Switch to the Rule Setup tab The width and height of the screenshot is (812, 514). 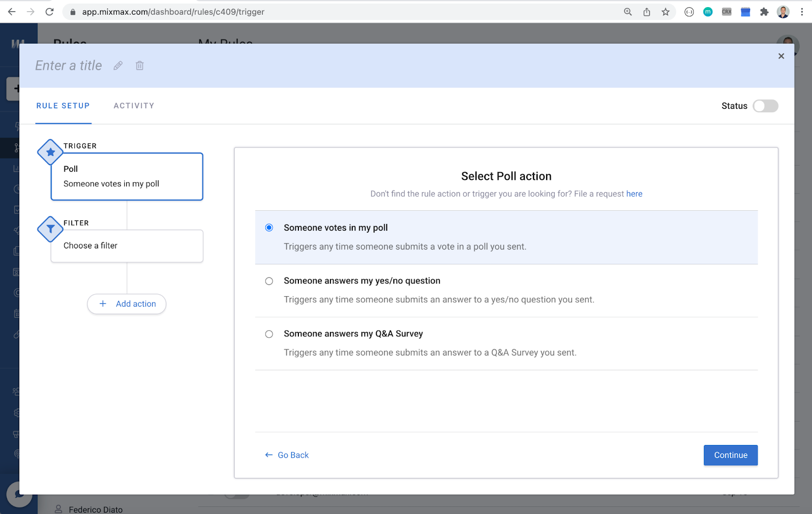(x=63, y=106)
